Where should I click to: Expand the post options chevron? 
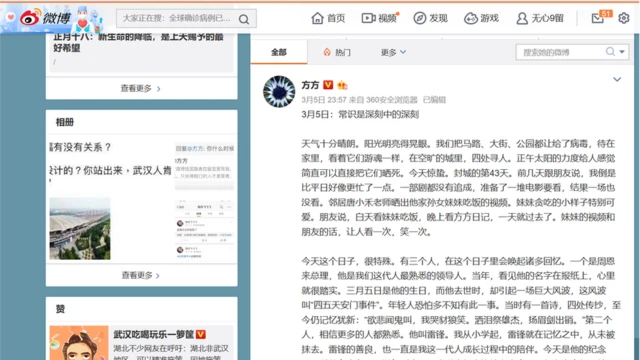tap(617, 79)
